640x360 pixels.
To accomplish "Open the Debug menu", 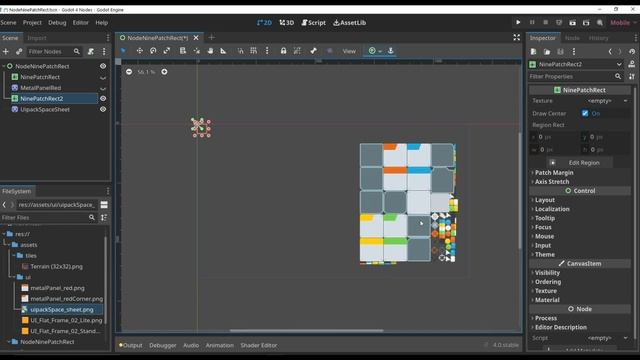I will tap(57, 23).
